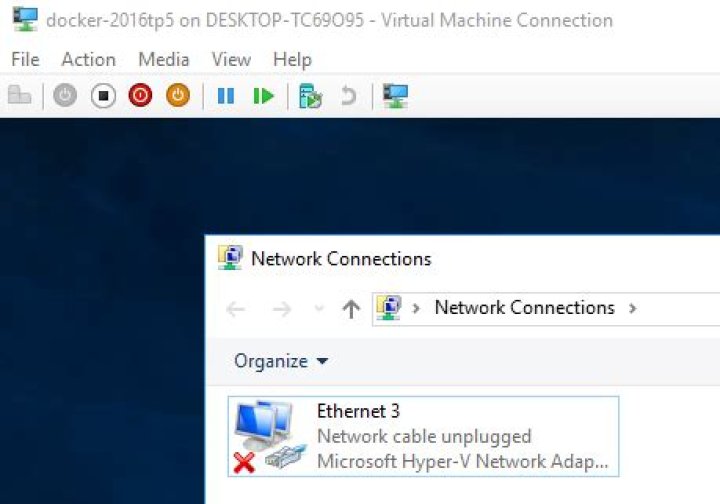Click the Ctrl+Alt+Del toolbar icon

[x=19, y=95]
